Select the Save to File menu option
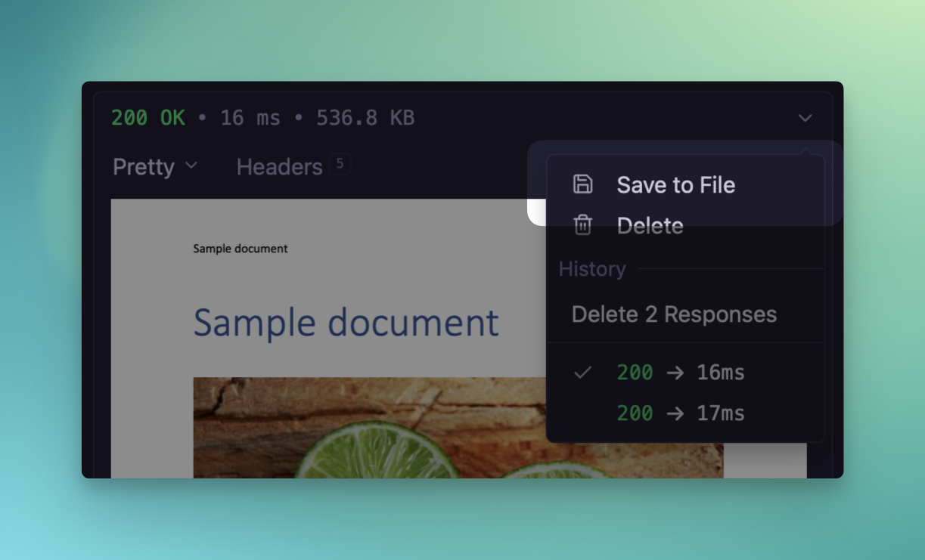Screen dimensions: 925x560 tap(675, 185)
